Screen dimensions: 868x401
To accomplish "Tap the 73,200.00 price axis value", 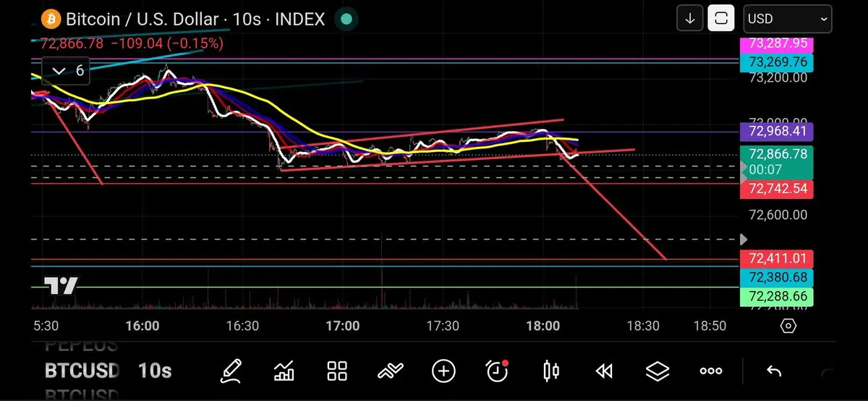I will tap(778, 77).
